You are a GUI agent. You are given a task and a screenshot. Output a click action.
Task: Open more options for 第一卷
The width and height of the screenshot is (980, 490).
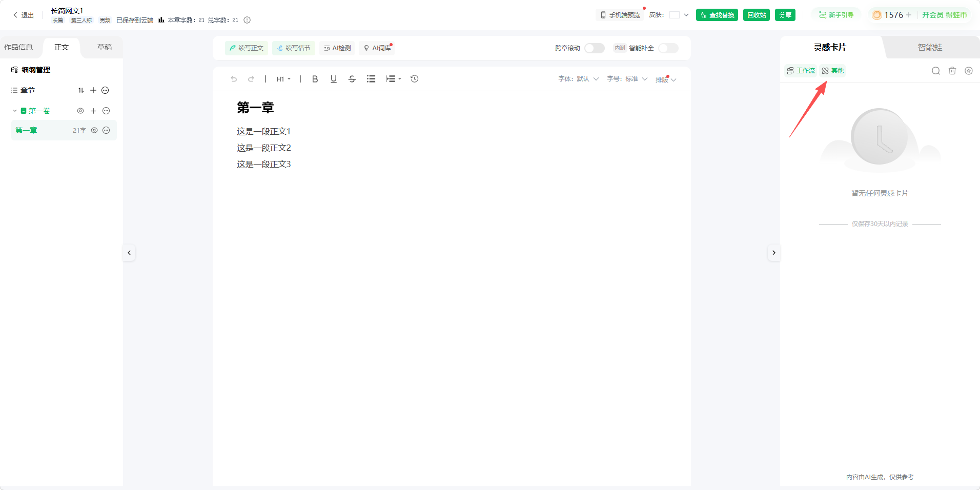pos(106,111)
